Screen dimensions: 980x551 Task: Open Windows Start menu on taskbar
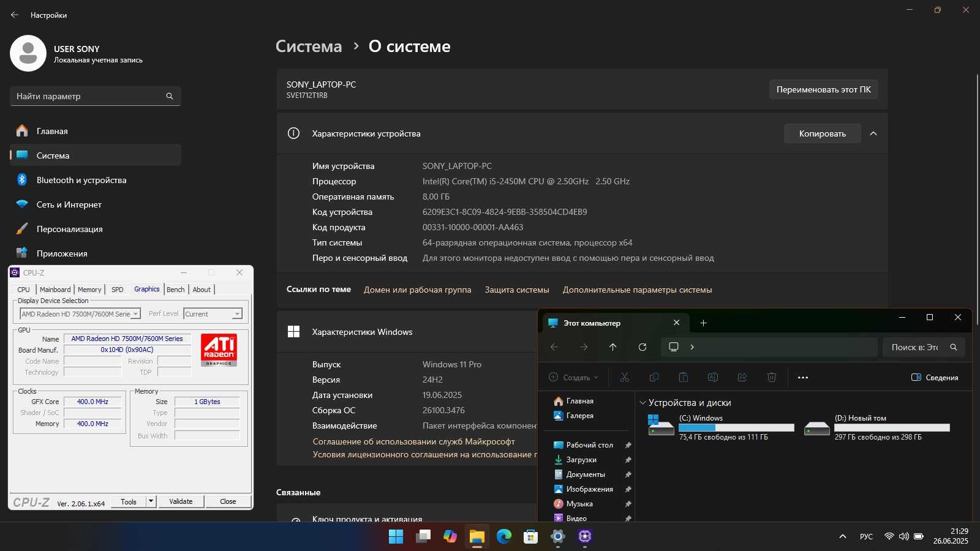(396, 536)
